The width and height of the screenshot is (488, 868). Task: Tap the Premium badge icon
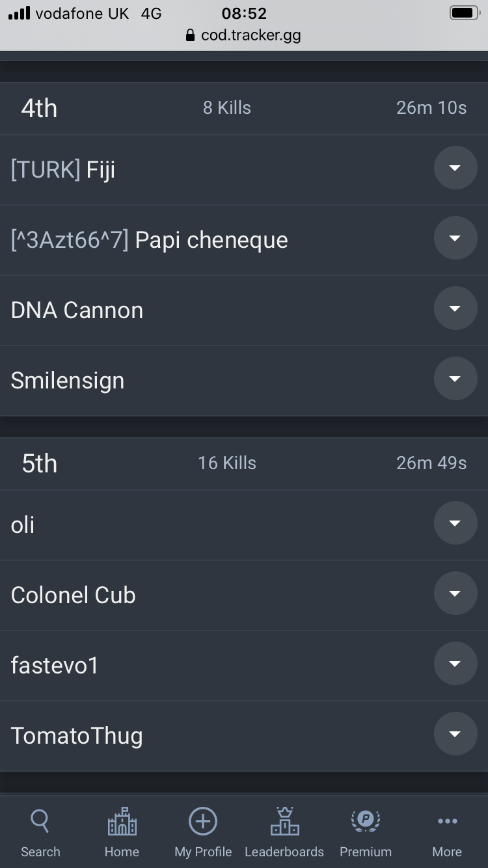366,822
